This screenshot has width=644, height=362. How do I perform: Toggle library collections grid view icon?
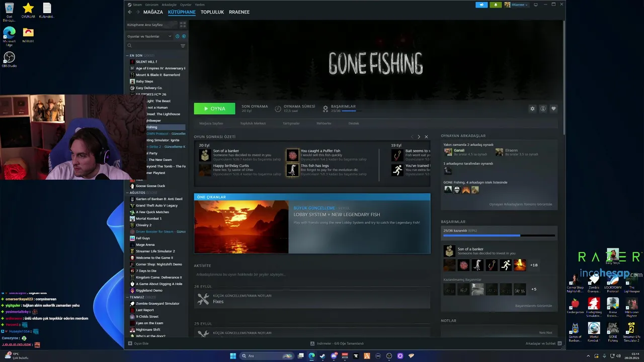[x=183, y=25]
